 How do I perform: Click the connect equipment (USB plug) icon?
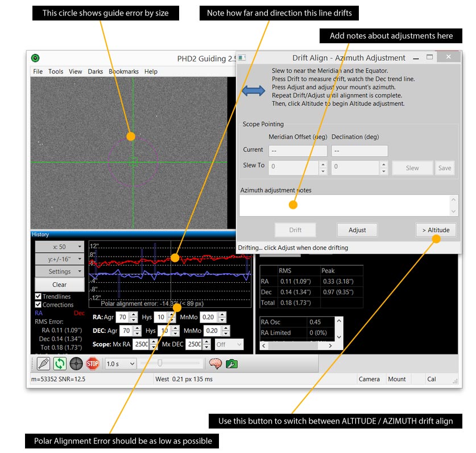pyautogui.click(x=43, y=364)
